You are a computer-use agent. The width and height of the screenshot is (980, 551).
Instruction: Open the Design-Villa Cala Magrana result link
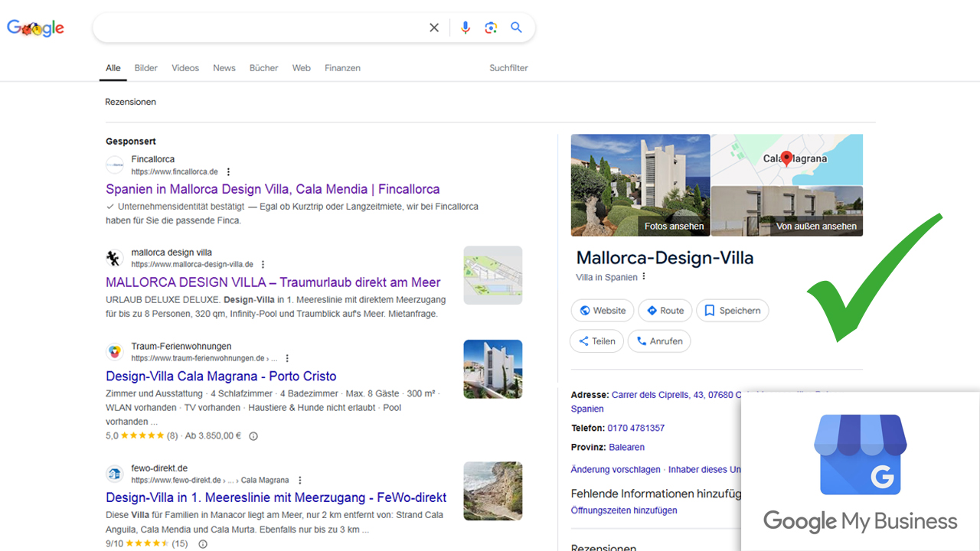pyautogui.click(x=220, y=376)
